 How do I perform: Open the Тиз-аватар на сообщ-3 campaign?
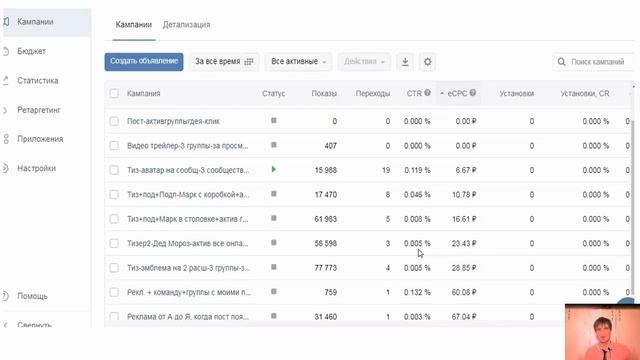tap(188, 170)
